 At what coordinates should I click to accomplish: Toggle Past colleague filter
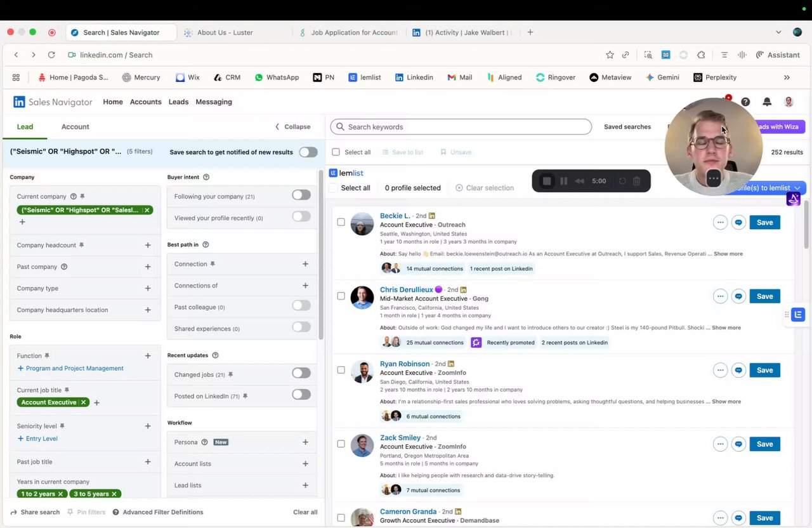tap(301, 306)
